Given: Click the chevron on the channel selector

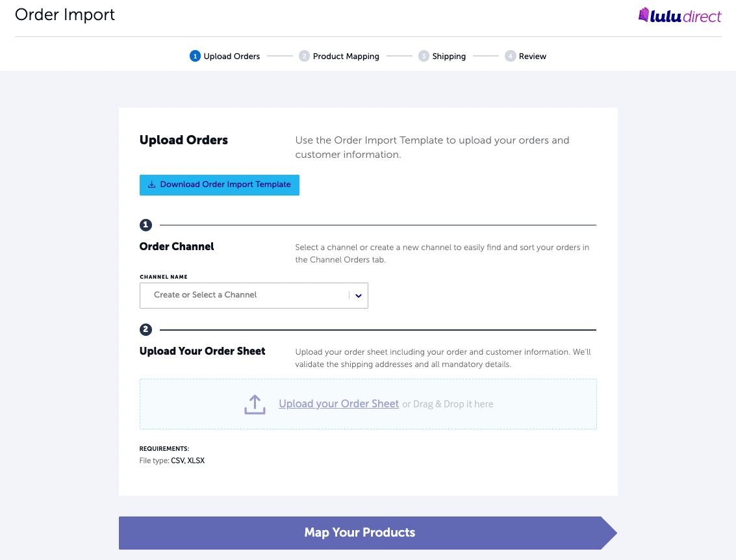Looking at the screenshot, I should [358, 295].
